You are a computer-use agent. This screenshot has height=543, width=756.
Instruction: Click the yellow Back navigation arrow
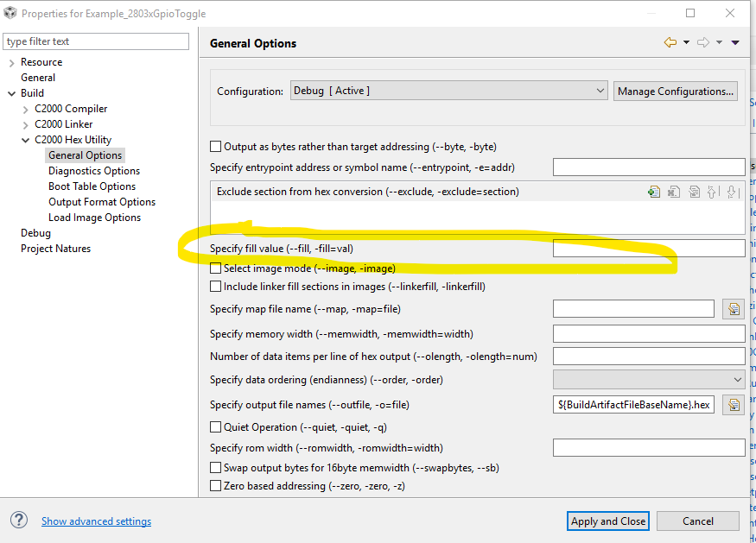(x=670, y=42)
